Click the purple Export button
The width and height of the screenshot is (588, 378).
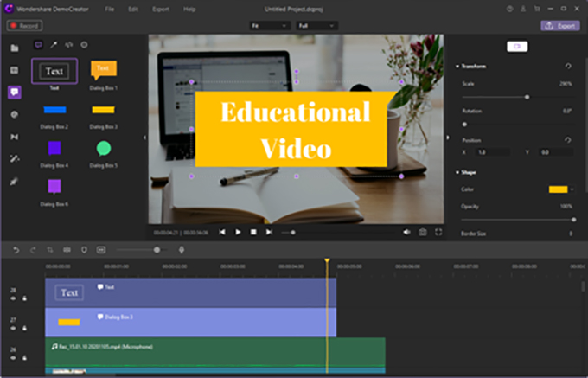[559, 26]
